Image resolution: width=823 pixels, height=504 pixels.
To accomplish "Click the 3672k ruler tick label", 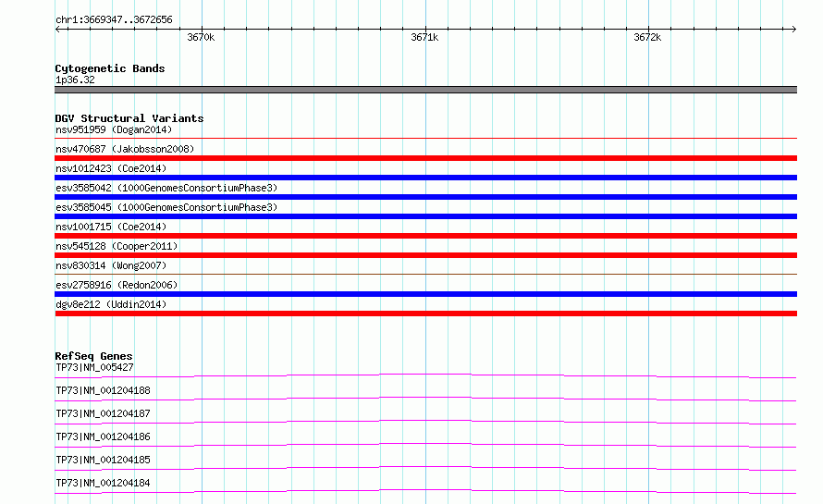I will click(x=647, y=37).
